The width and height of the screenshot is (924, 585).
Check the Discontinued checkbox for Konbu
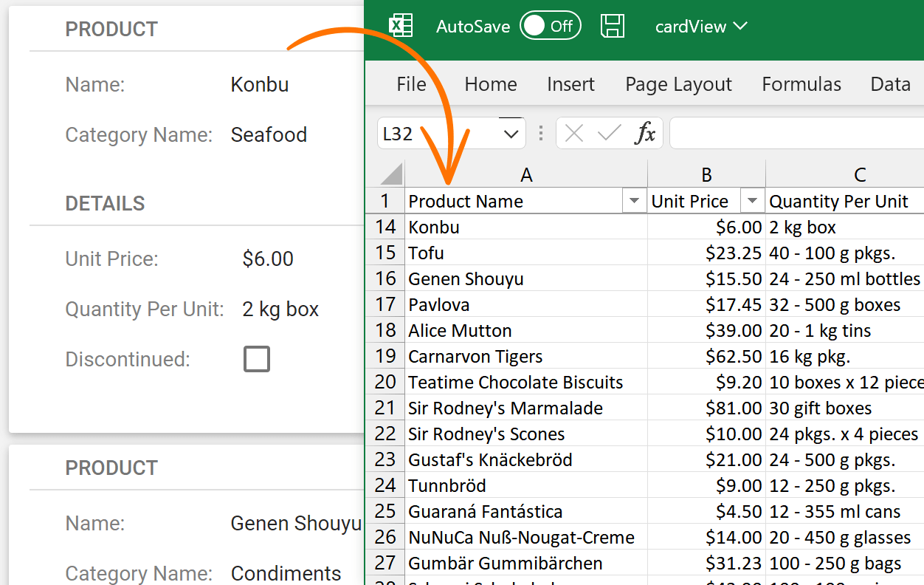[257, 359]
